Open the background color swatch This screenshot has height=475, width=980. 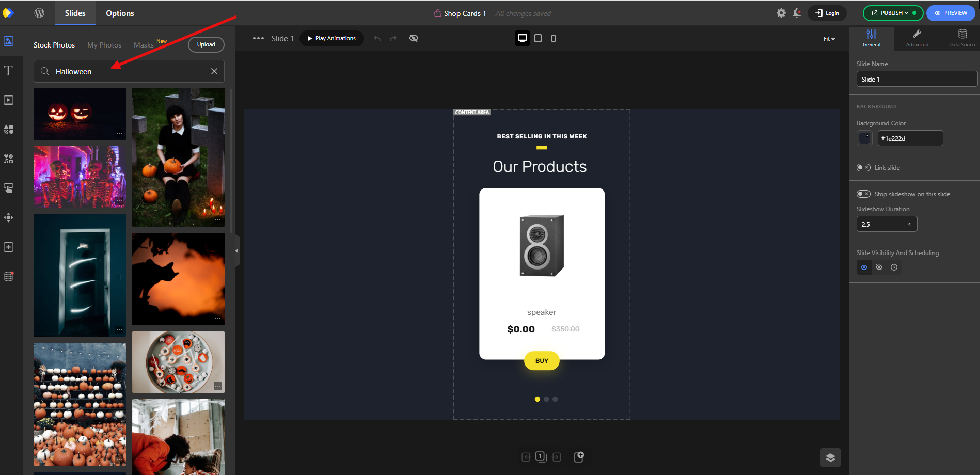[x=864, y=138]
